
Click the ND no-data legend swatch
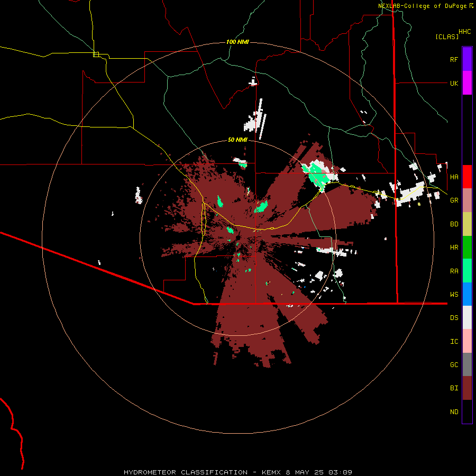tap(467, 411)
